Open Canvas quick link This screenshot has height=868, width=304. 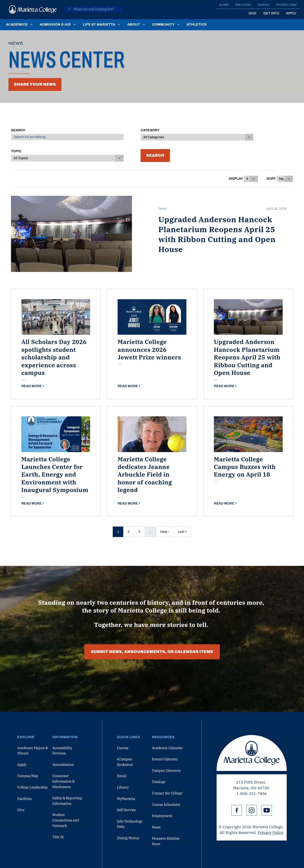coord(122,748)
